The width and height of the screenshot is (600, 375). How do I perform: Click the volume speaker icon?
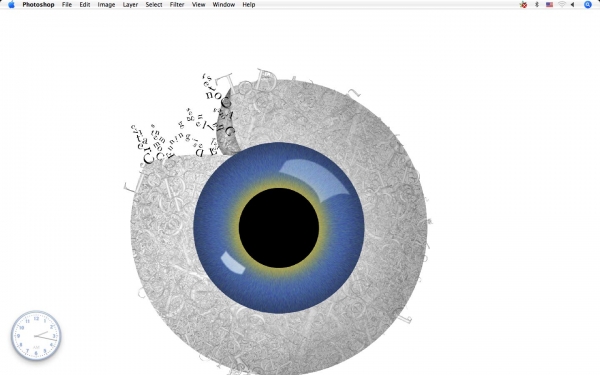pyautogui.click(x=573, y=5)
